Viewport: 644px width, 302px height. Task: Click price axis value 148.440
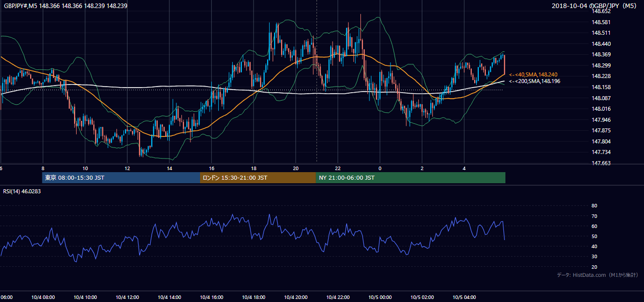601,44
